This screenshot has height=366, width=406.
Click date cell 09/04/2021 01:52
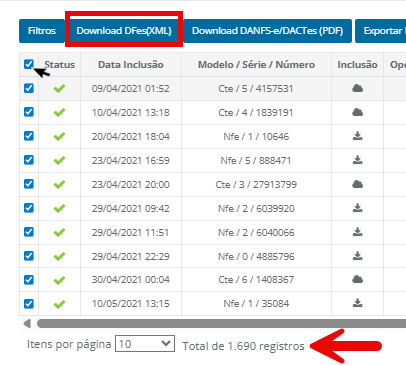coord(131,89)
